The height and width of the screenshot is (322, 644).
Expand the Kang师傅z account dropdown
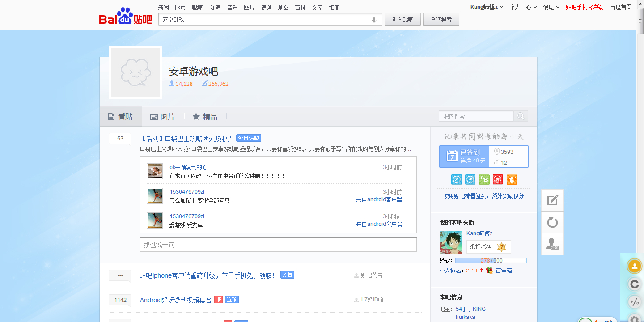point(487,7)
